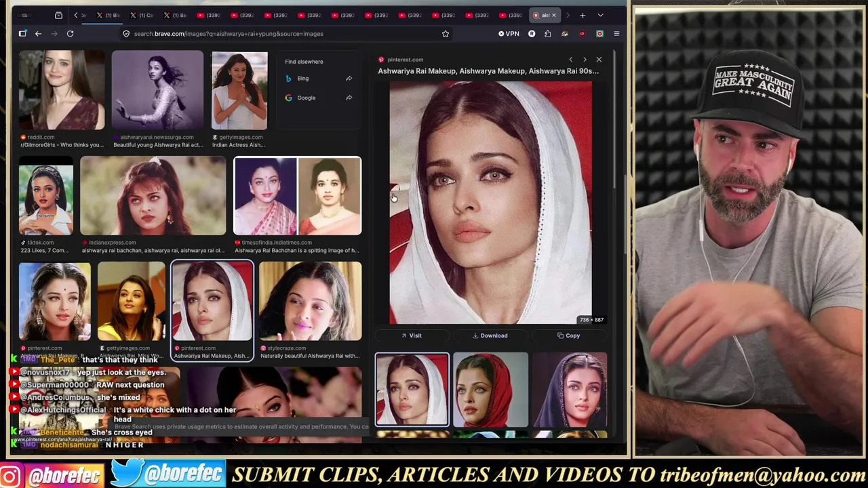Switch to the first YouTube (3392 tab
Screen dimensions: 868x488
click(209, 15)
